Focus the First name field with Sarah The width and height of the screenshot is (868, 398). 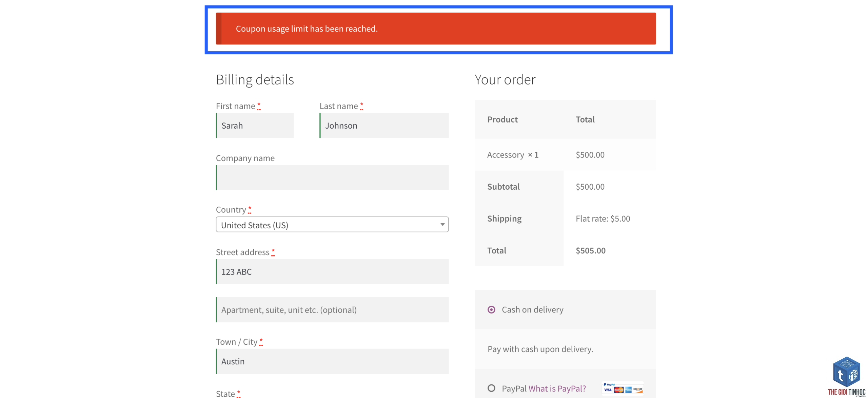coord(255,126)
